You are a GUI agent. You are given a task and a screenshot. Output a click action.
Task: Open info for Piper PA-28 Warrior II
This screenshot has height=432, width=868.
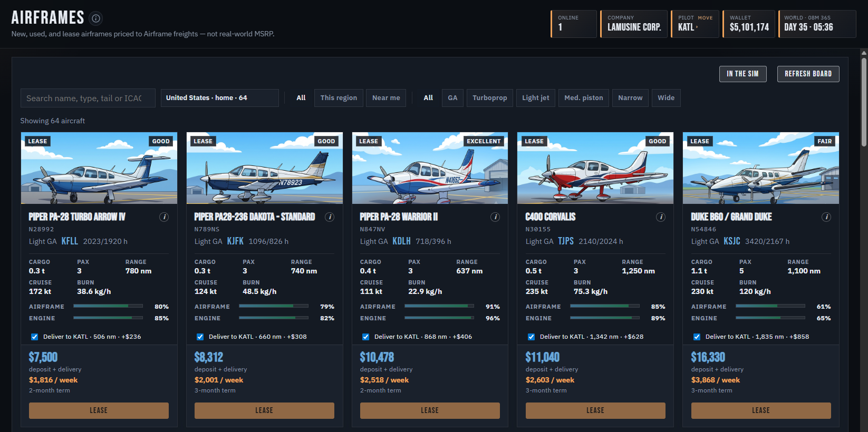pyautogui.click(x=495, y=217)
